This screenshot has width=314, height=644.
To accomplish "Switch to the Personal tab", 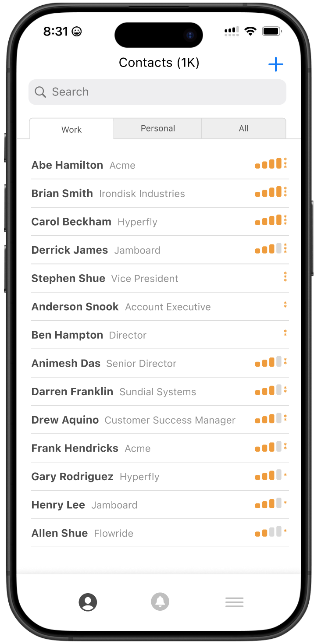I will coord(158,128).
